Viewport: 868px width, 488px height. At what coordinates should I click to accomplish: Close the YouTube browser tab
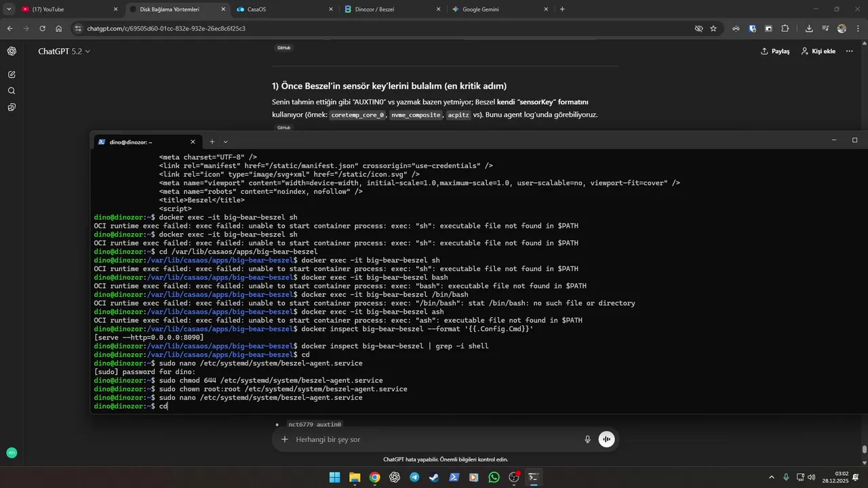[115, 9]
